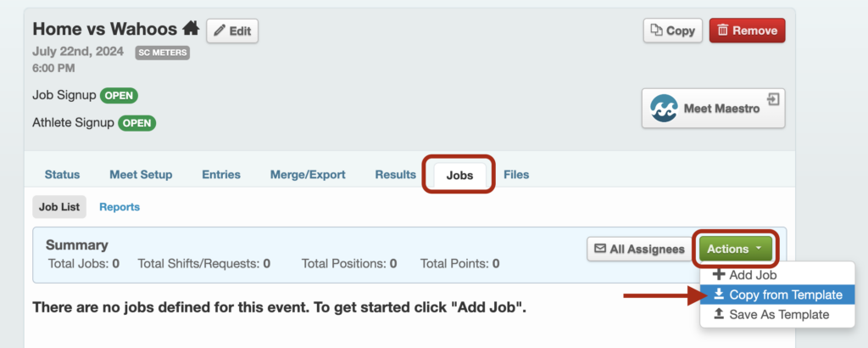Open the green Actions dropdown
This screenshot has width=868, height=348.
(735, 249)
